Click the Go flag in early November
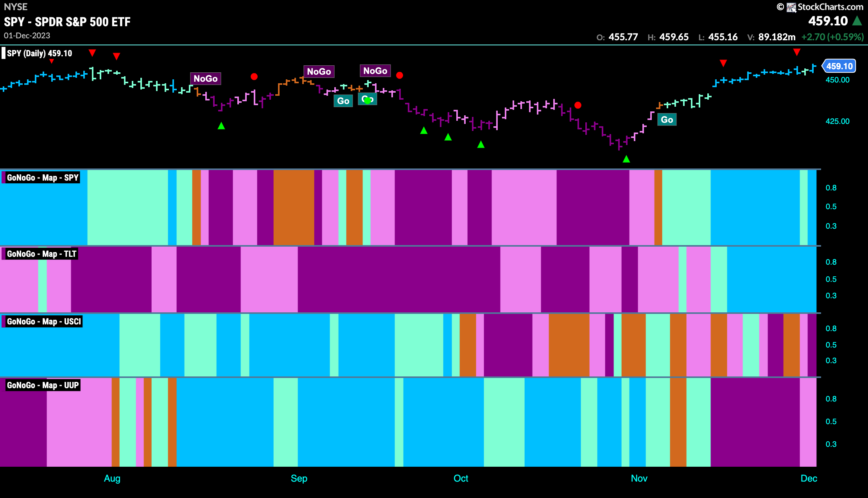868x498 pixels. [x=667, y=120]
